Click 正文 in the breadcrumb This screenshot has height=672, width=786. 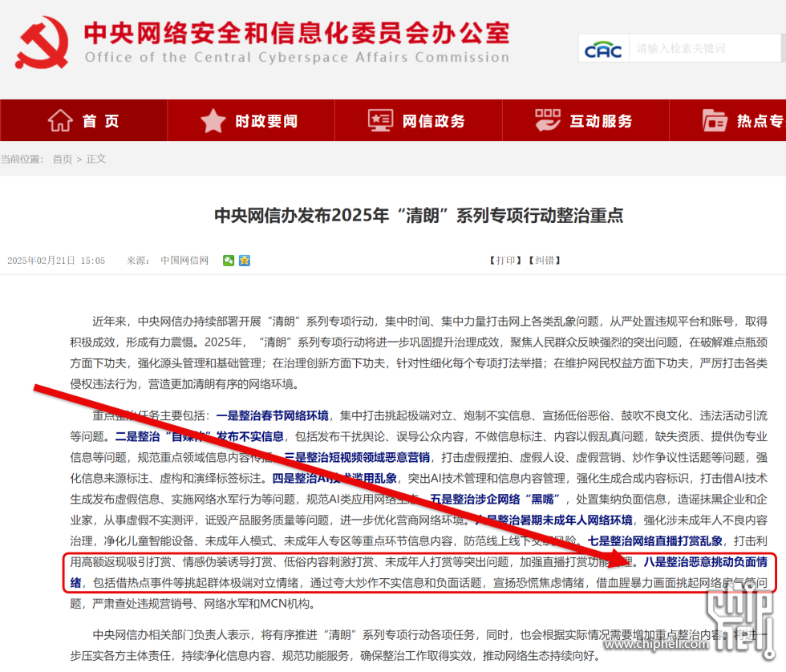pos(96,159)
